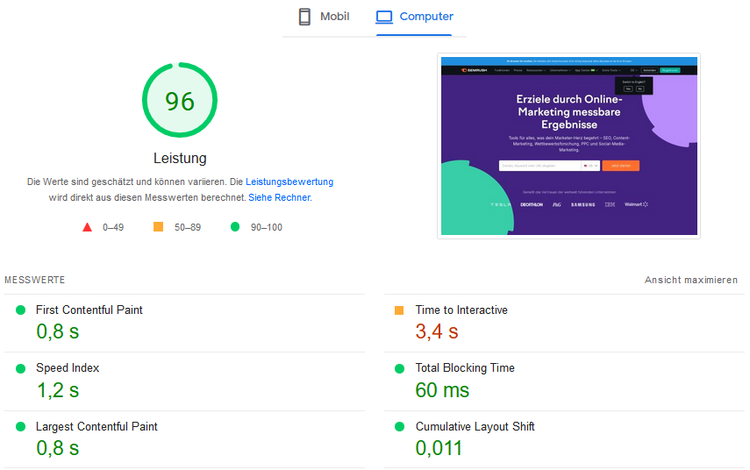Click the 0–49 legend text
This screenshot has width=750, height=470.
pos(113,228)
